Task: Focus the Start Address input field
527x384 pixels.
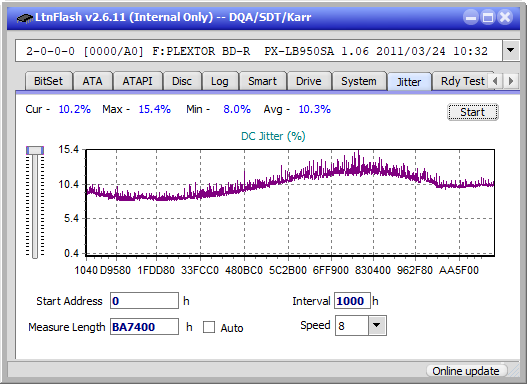Action: [x=144, y=300]
